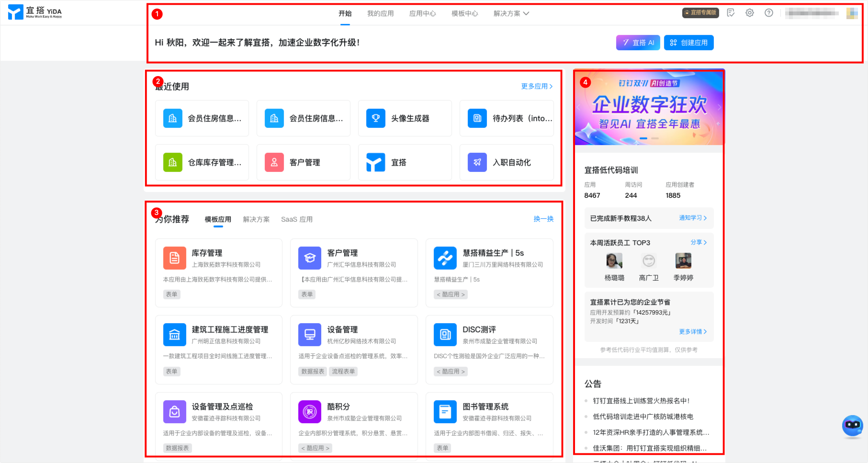868x463 pixels.
Task: Click the 酷积分 template icon
Action: (310, 412)
